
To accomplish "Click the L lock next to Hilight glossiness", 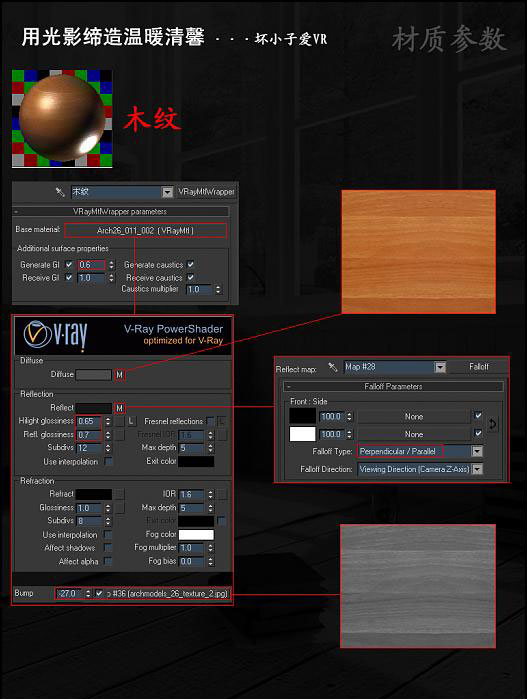I will pos(131,421).
